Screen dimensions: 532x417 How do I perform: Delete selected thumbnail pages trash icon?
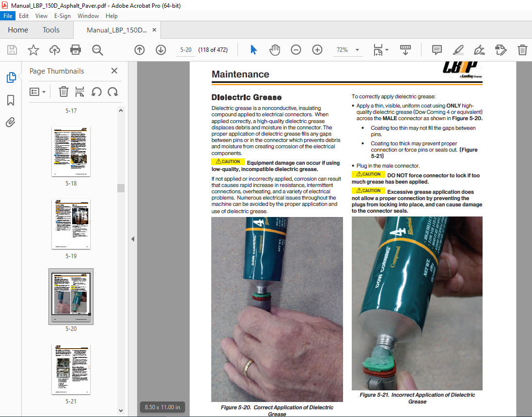(63, 92)
